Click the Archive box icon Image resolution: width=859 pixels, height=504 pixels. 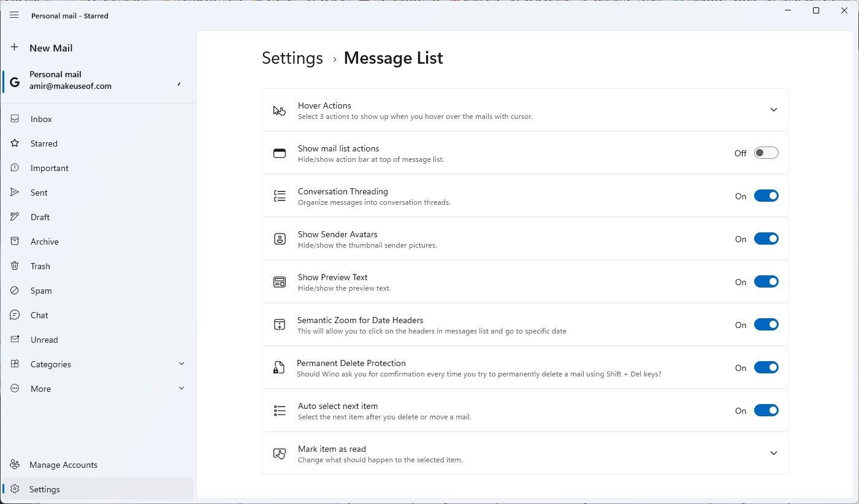[15, 242]
